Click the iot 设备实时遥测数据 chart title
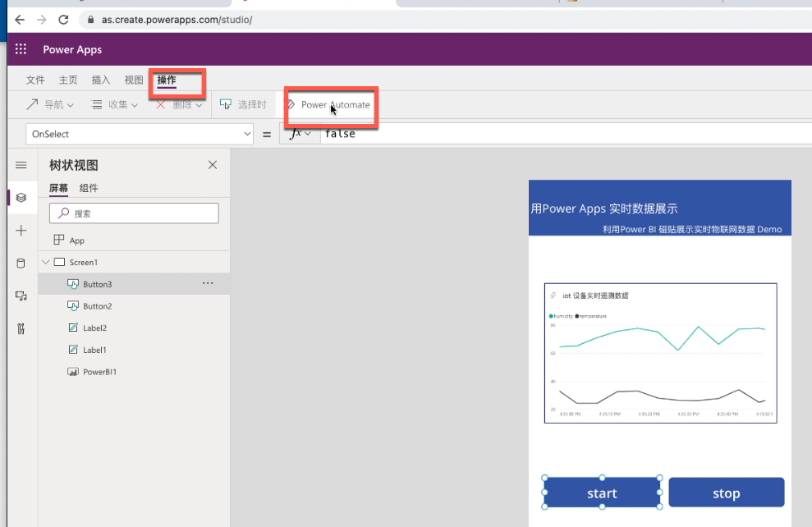This screenshot has height=527, width=812. click(x=595, y=296)
